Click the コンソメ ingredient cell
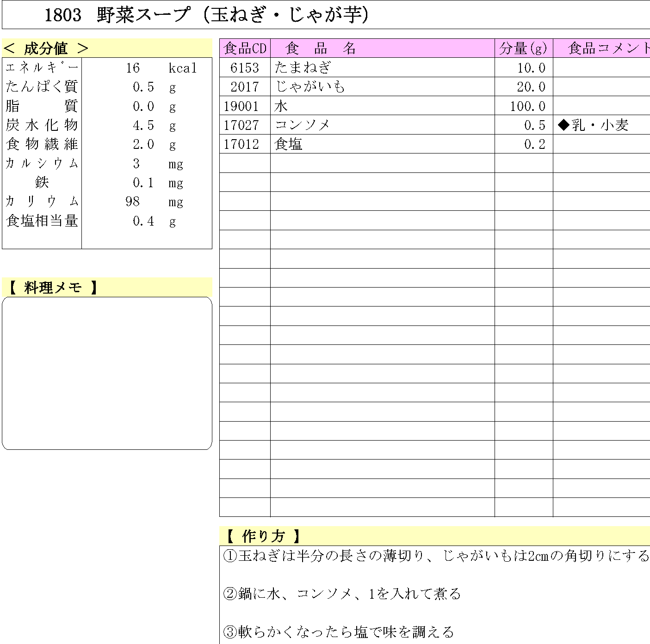Viewport: 650px width, 644px height. click(302, 125)
